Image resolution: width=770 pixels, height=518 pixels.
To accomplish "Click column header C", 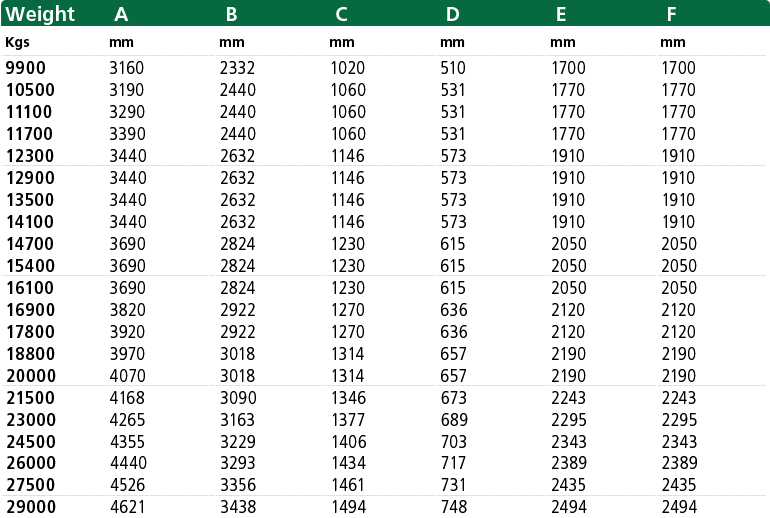I will click(x=341, y=14).
